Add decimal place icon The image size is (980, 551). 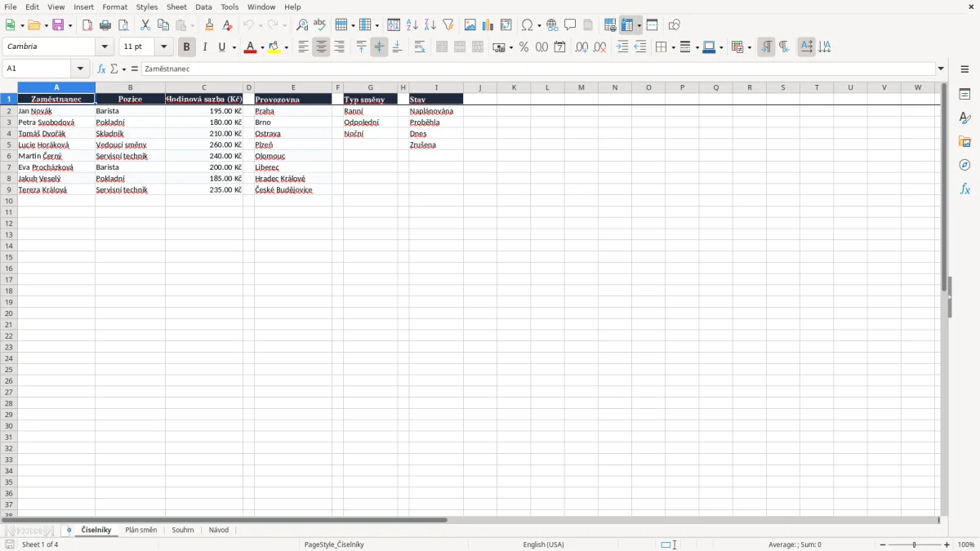click(x=581, y=47)
